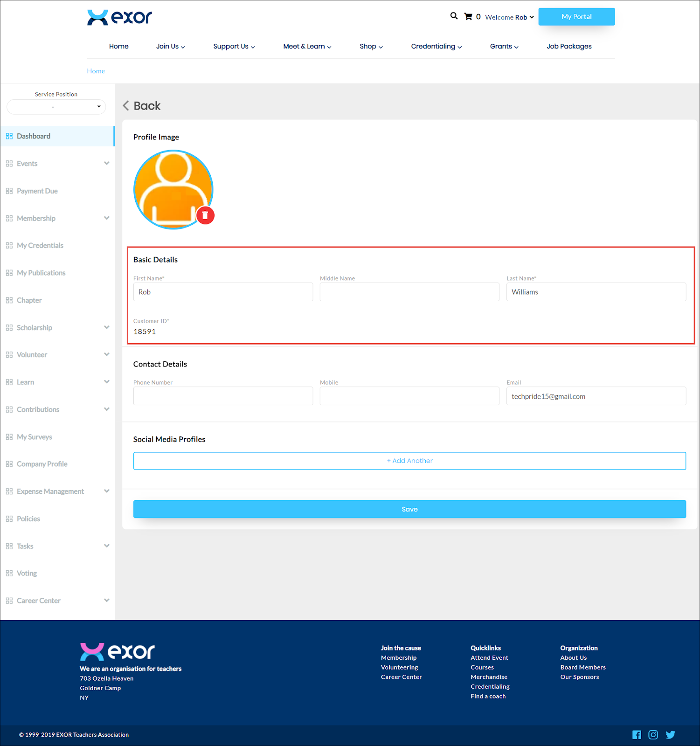This screenshot has width=700, height=746.
Task: Delete profile image with red trash icon
Action: coord(205,215)
